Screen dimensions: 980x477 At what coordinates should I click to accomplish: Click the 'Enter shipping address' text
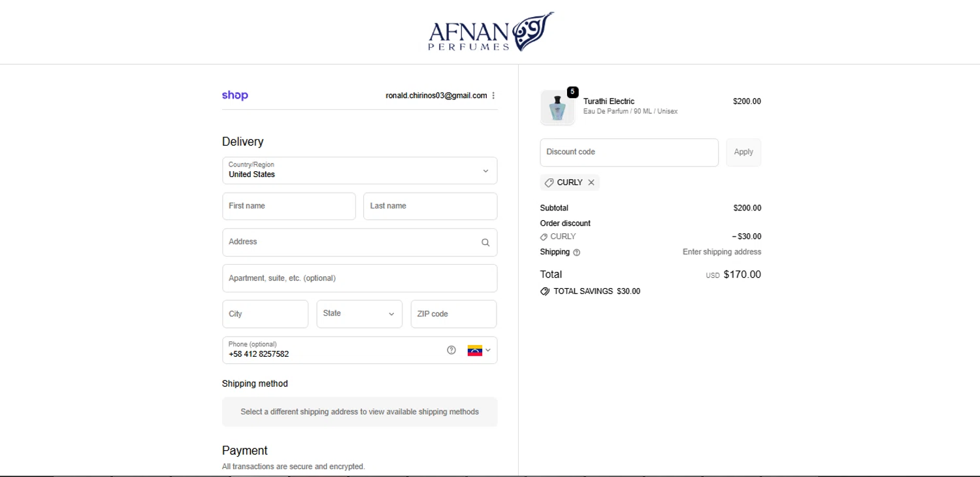click(722, 252)
